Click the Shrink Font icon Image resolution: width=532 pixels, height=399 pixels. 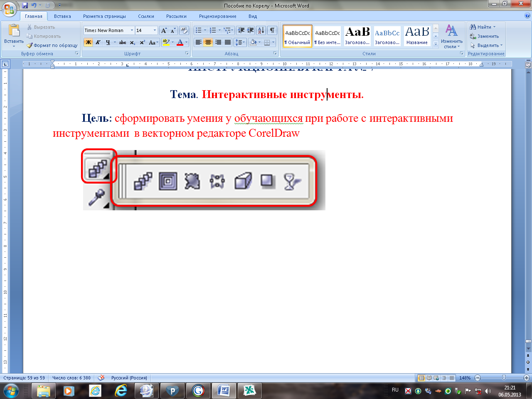click(x=173, y=30)
